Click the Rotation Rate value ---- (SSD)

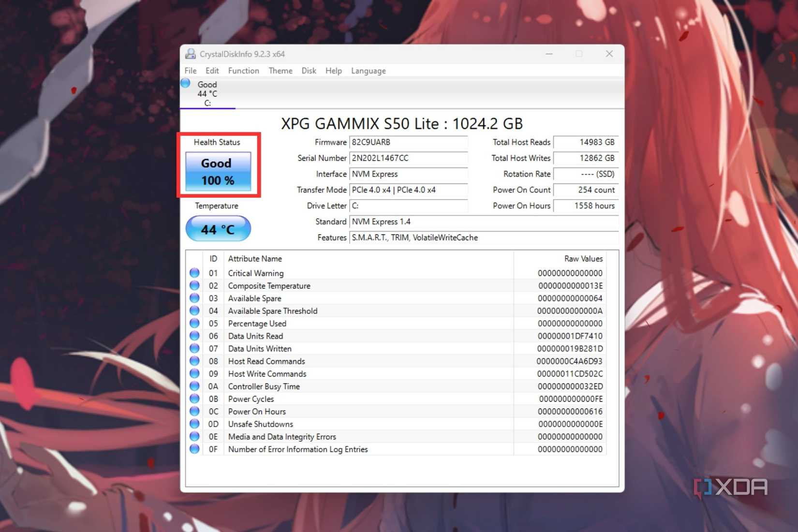(586, 174)
